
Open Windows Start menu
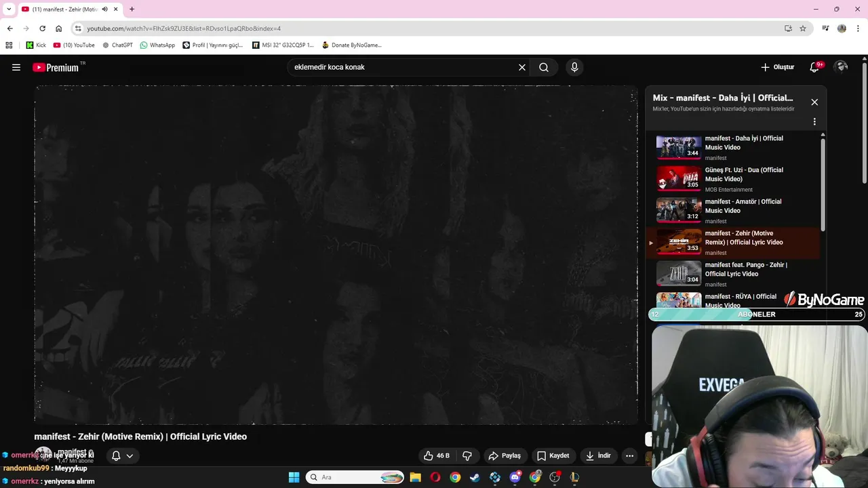tap(294, 477)
